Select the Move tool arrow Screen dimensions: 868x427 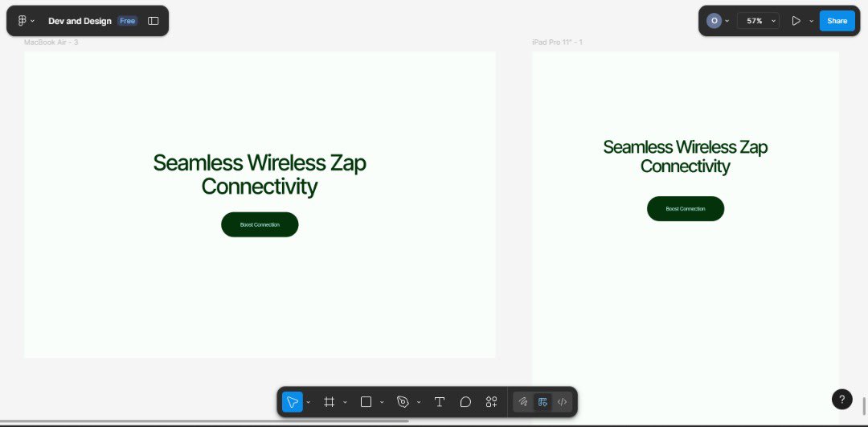[293, 402]
